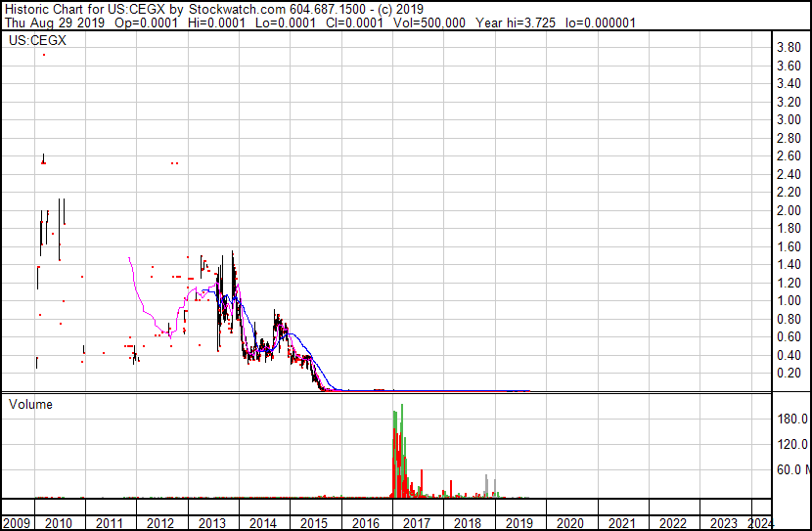This screenshot has height=531, width=812.
Task: Click the 'Year hi=3.725' value
Action: coord(516,22)
